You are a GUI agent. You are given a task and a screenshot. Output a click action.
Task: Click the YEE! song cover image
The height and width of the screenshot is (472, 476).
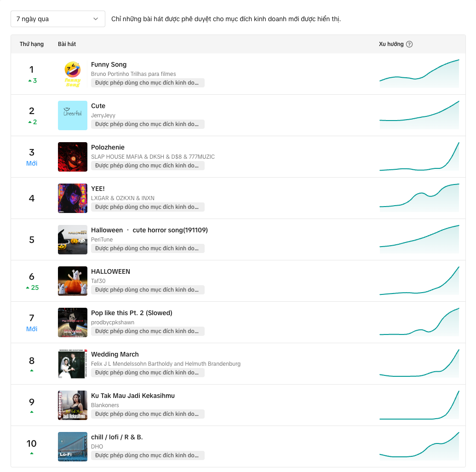point(73,198)
